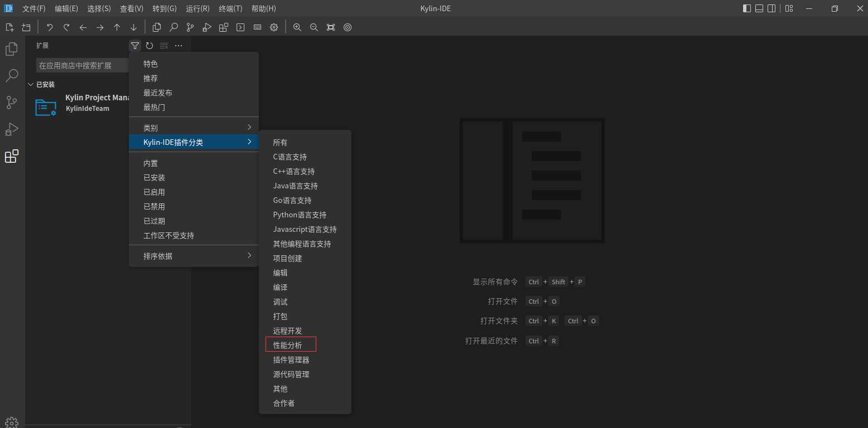Click the concentric circle target toolbar icon

(348, 27)
